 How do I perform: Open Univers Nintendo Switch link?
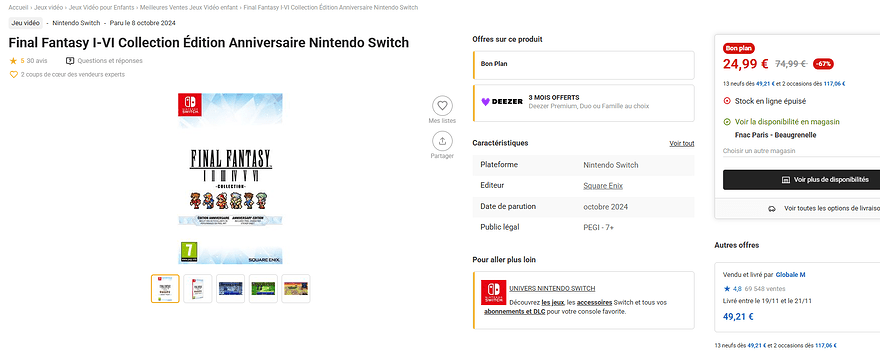(x=552, y=289)
